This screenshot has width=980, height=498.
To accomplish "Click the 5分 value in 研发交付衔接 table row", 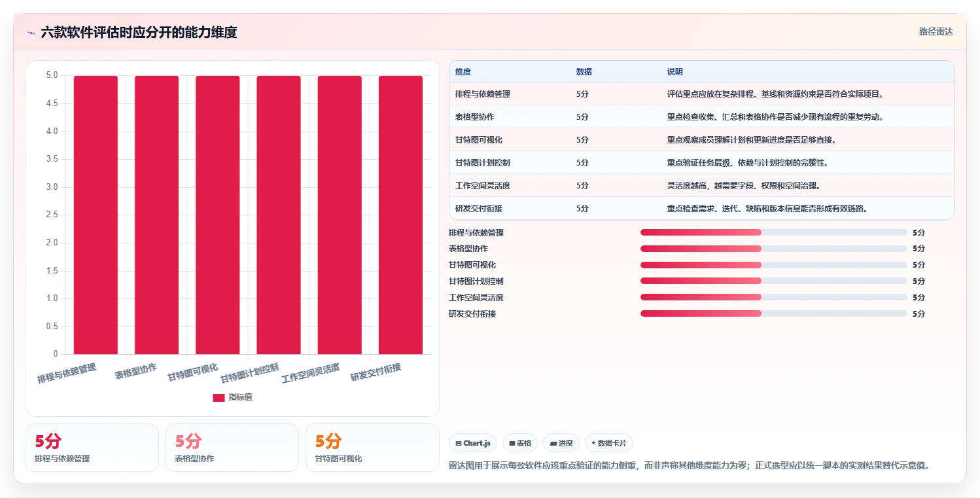I will (582, 208).
